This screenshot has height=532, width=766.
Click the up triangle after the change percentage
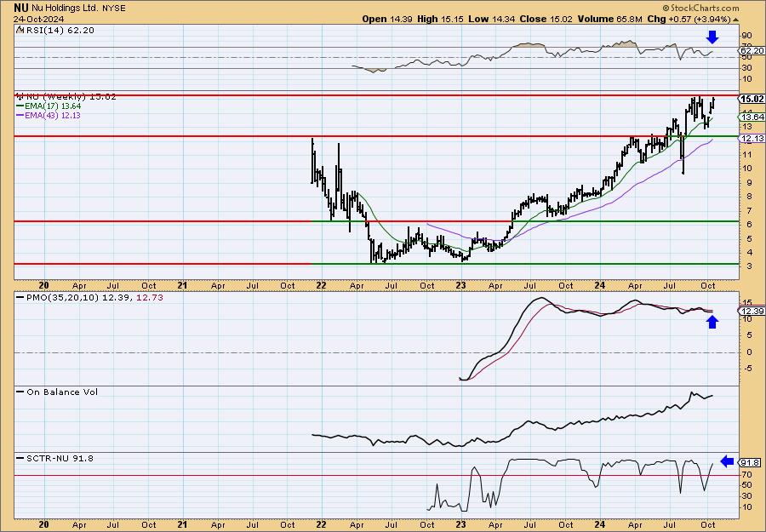click(x=735, y=20)
